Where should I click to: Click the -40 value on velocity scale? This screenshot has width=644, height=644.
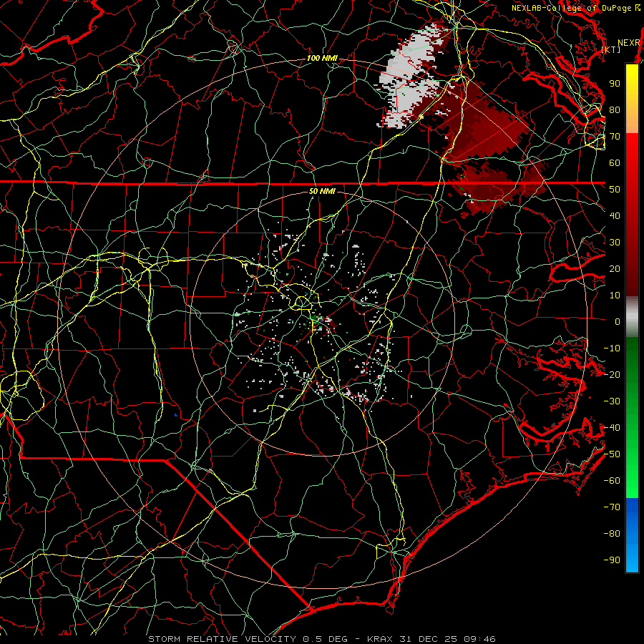612,428
